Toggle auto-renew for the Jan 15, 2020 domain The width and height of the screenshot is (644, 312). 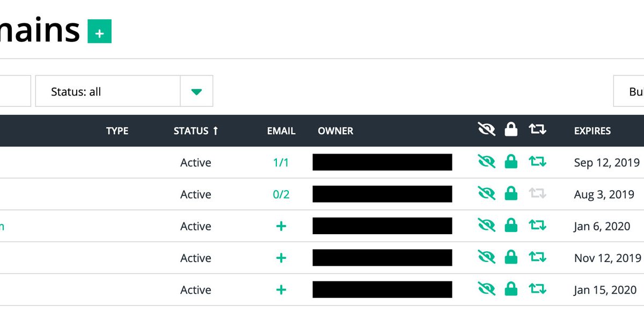(x=537, y=289)
